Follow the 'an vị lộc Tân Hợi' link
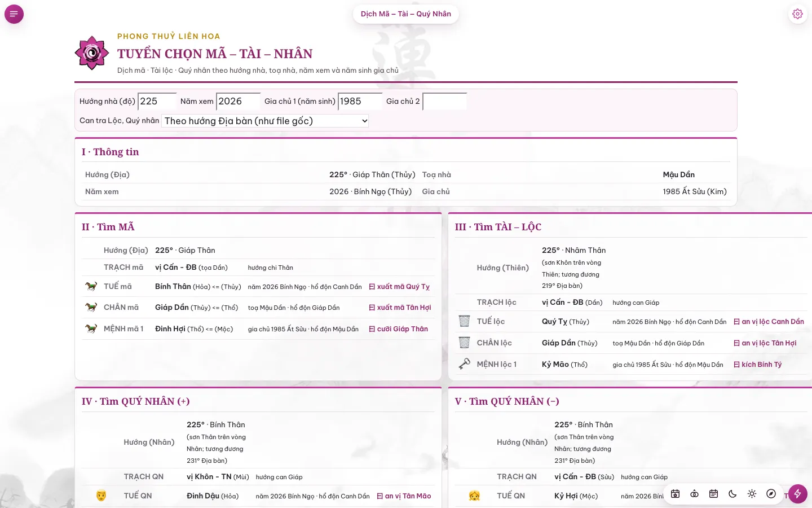812x508 pixels. (765, 343)
